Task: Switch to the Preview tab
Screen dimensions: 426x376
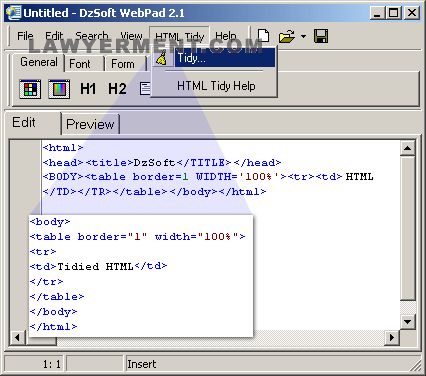Action: [90, 124]
